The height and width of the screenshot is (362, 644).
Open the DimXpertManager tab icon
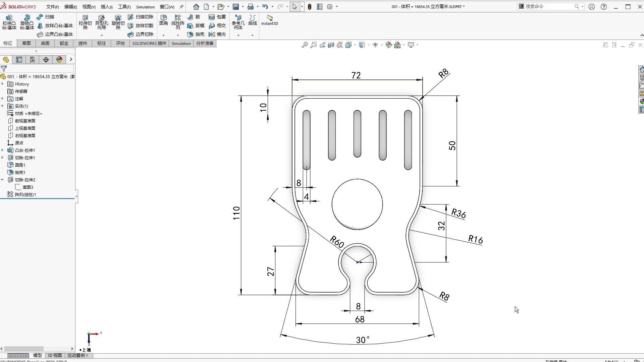46,60
